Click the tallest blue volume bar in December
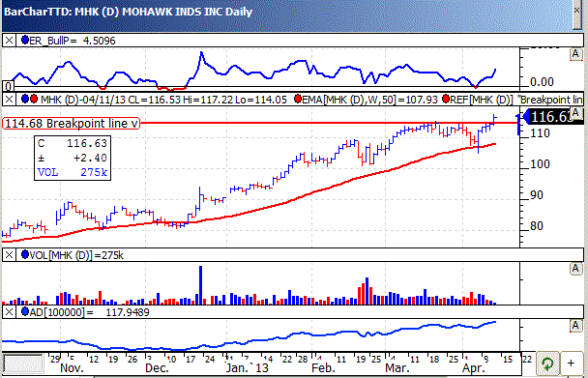Screen dimensions: 588x378 tap(200, 284)
